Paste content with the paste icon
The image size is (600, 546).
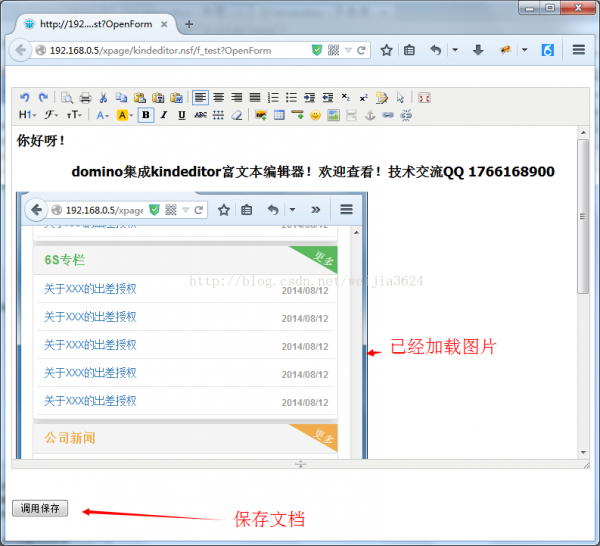[140, 98]
